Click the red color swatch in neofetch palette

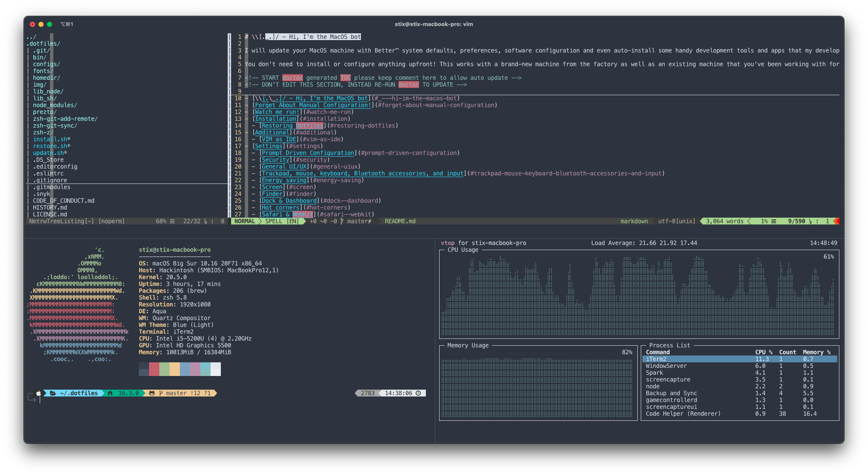pos(154,369)
